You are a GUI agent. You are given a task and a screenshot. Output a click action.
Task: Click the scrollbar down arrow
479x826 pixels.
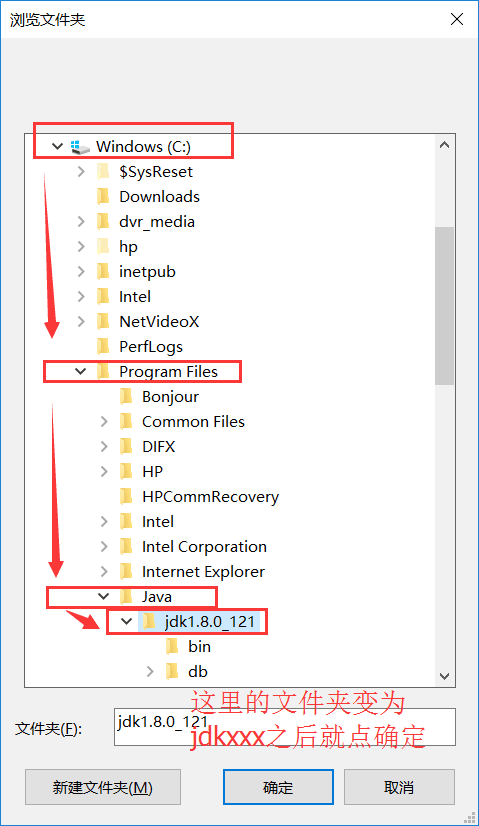click(x=444, y=676)
